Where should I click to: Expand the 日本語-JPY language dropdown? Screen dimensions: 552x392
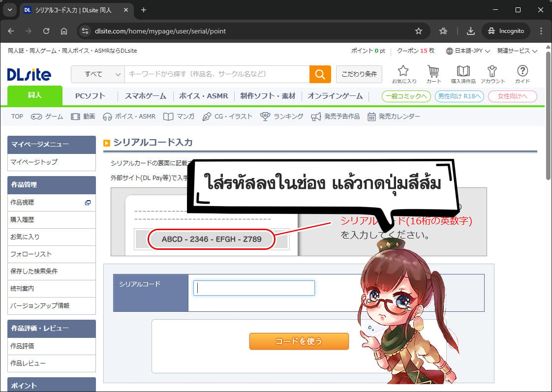tap(468, 51)
